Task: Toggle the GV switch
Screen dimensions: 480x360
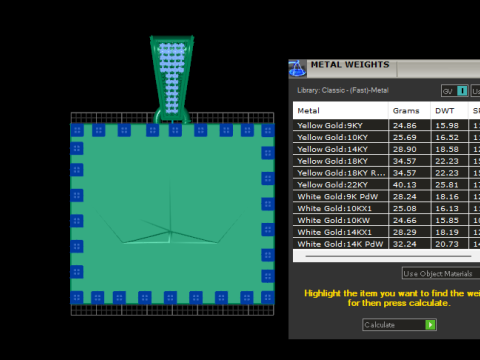Action: 455,91
